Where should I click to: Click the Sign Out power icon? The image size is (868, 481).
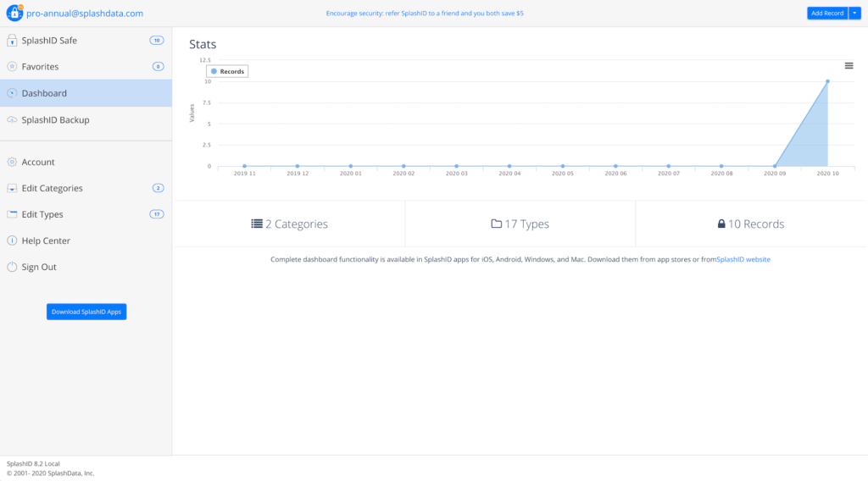tap(12, 268)
